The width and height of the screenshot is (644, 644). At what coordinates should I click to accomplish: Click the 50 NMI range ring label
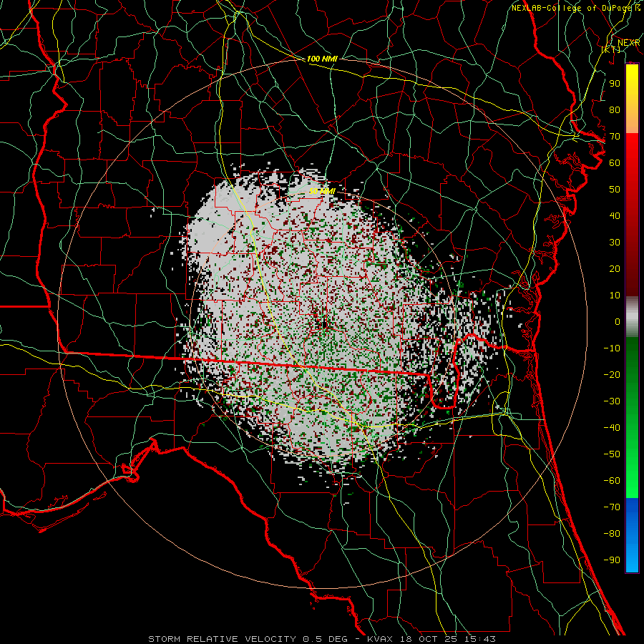point(322,191)
